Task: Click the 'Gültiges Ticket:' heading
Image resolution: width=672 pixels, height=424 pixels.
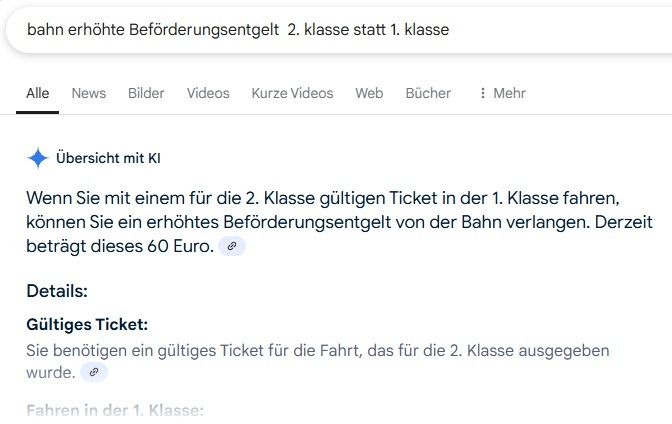Action: tap(87, 326)
